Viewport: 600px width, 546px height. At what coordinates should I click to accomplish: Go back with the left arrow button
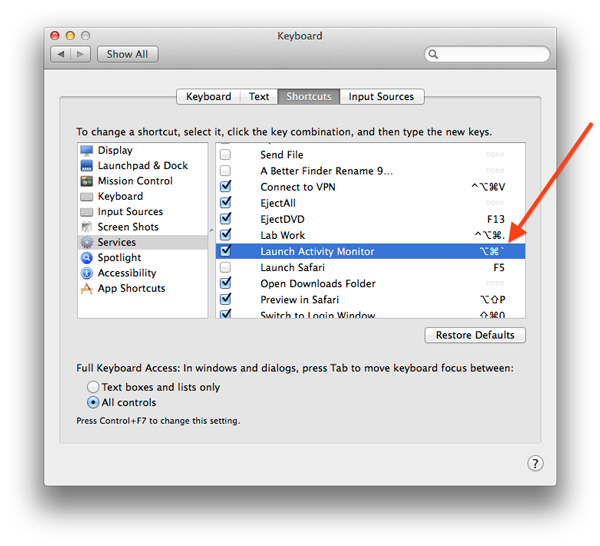(x=60, y=54)
